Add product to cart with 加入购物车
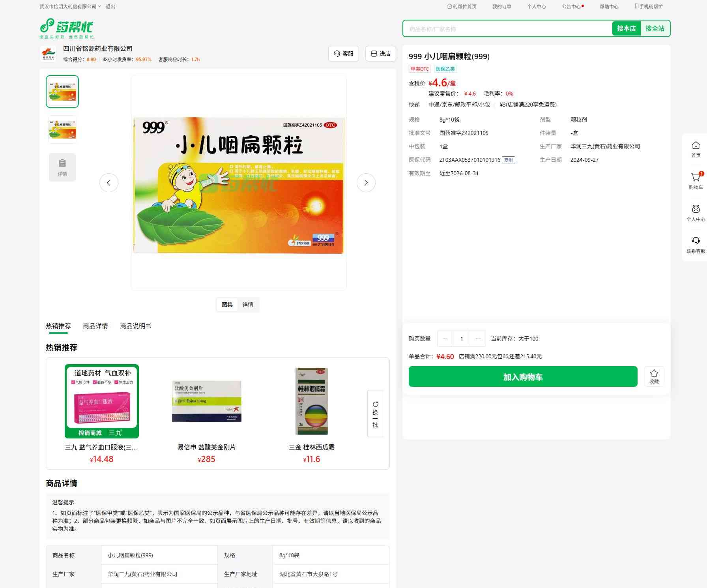The width and height of the screenshot is (707, 588). click(523, 377)
